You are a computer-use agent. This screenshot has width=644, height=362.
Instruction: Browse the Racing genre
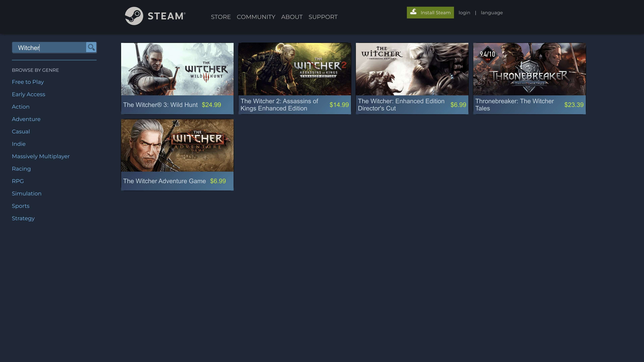coord(21,169)
